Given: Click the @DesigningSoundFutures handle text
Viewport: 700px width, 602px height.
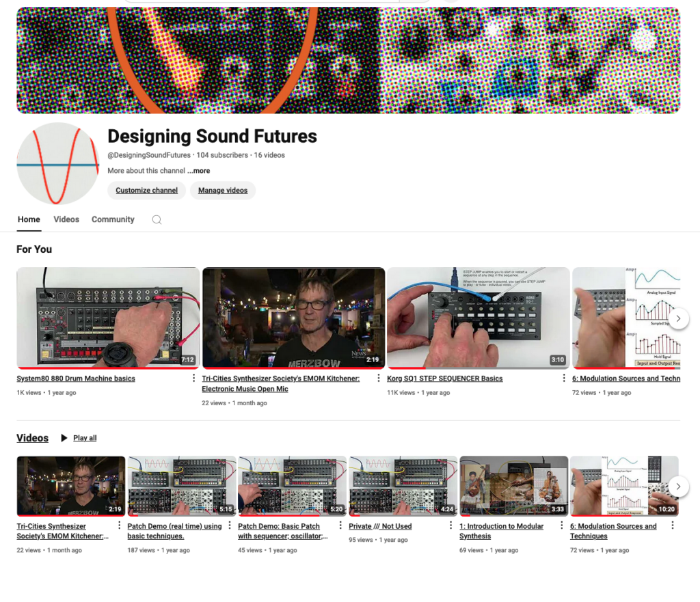Looking at the screenshot, I should pyautogui.click(x=149, y=155).
